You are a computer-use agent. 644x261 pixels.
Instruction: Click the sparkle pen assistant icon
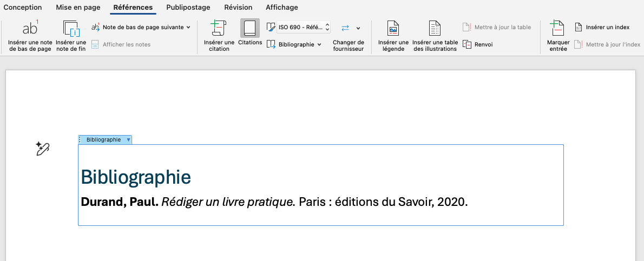(x=42, y=149)
